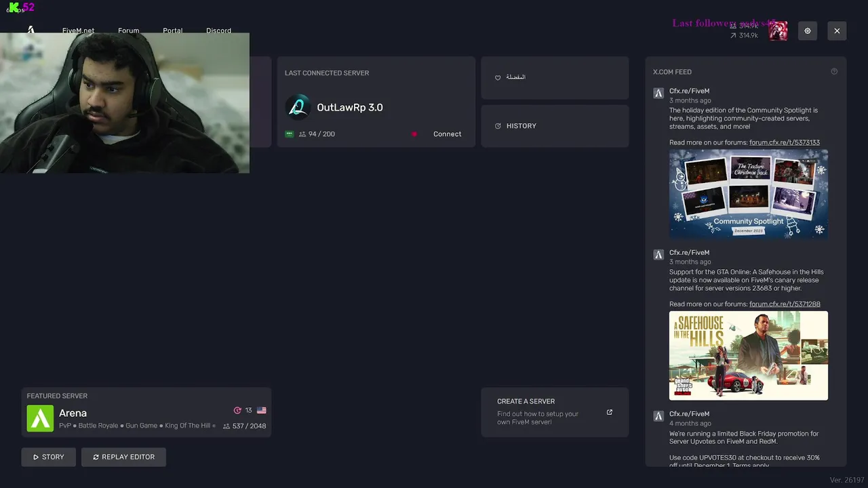Open the Arabic favorites tile
Image resolution: width=868 pixels, height=488 pixels.
coord(555,78)
